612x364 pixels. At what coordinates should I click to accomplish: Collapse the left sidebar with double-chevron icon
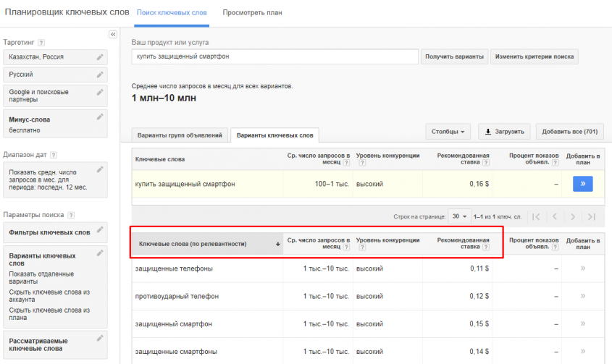tap(113, 34)
